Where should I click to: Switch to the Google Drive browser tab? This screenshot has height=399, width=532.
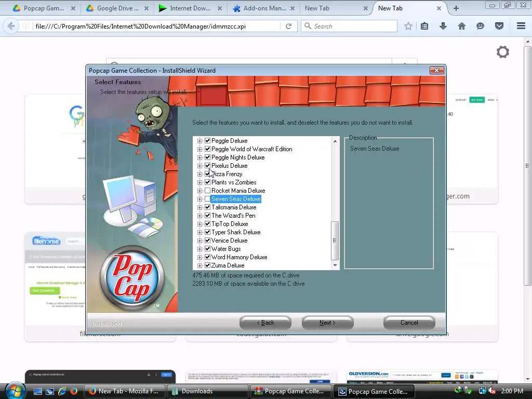pos(117,8)
